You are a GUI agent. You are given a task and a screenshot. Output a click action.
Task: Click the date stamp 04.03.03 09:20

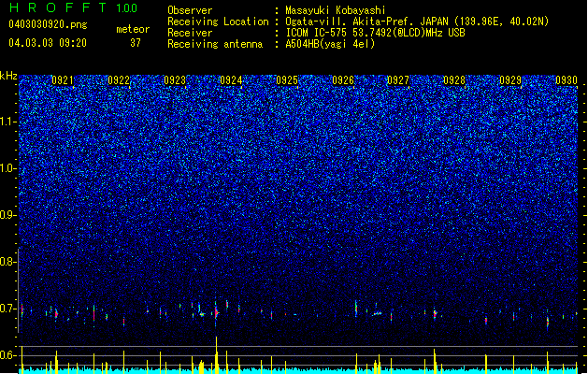(x=48, y=43)
